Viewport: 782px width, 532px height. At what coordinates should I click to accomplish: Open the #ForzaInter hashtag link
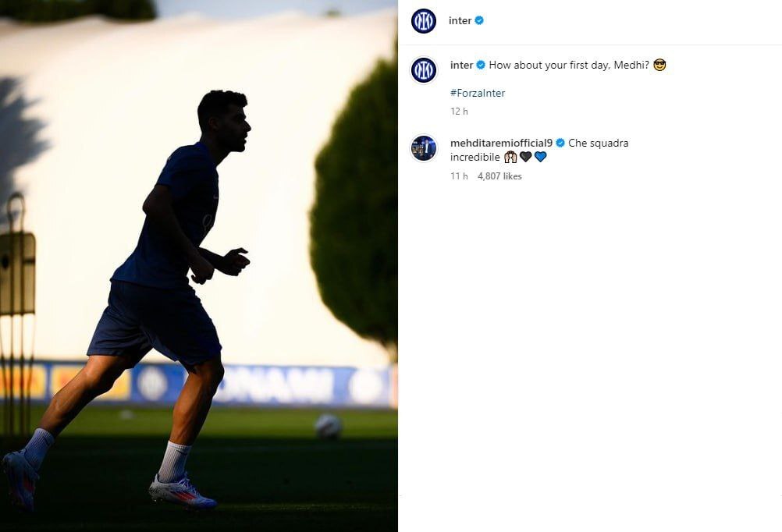(478, 94)
